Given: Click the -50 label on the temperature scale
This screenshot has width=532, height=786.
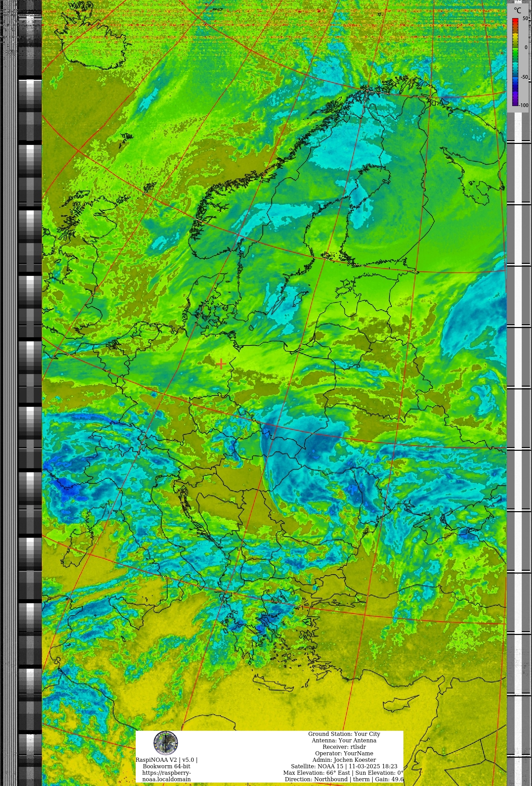Looking at the screenshot, I should [524, 77].
